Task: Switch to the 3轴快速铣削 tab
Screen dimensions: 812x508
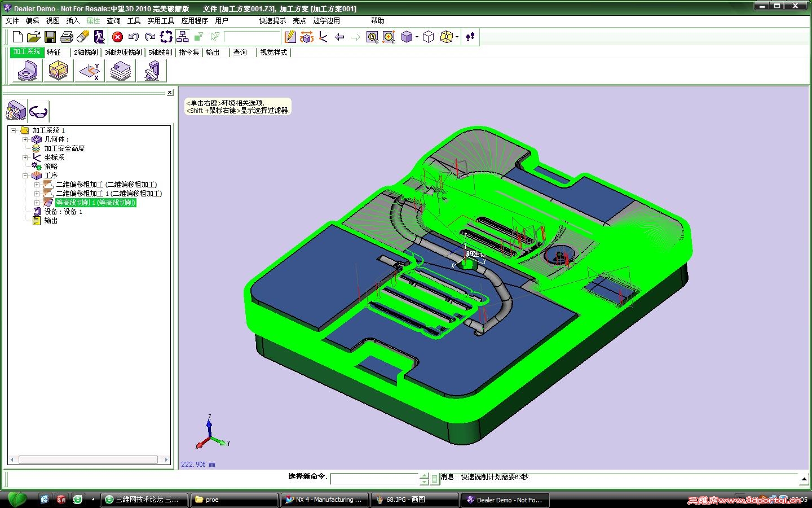Action: click(x=123, y=52)
